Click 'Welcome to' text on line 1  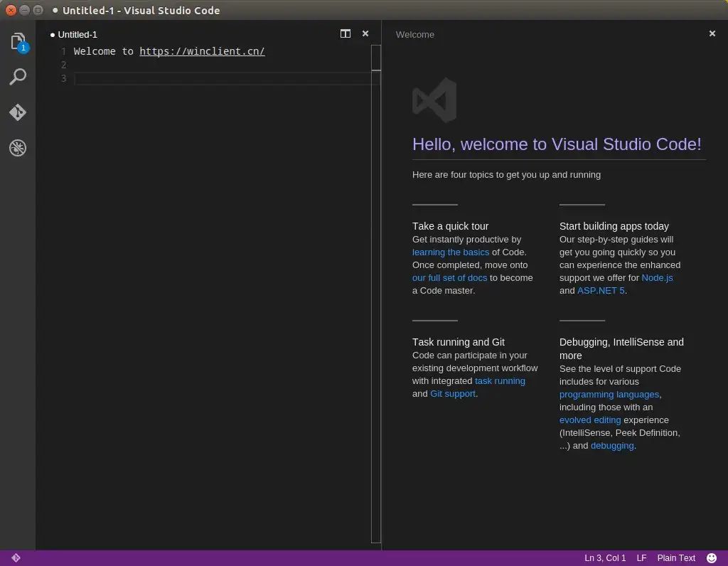click(x=104, y=51)
